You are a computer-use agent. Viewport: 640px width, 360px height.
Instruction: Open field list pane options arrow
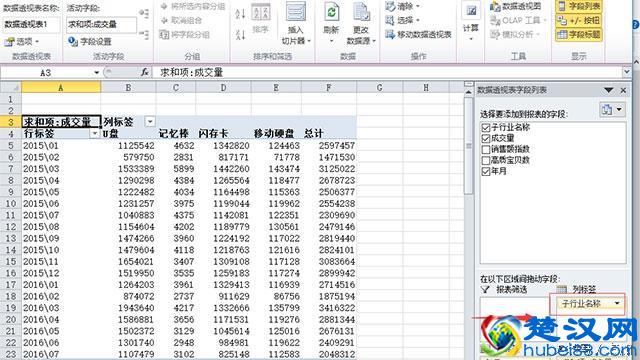pos(609,90)
